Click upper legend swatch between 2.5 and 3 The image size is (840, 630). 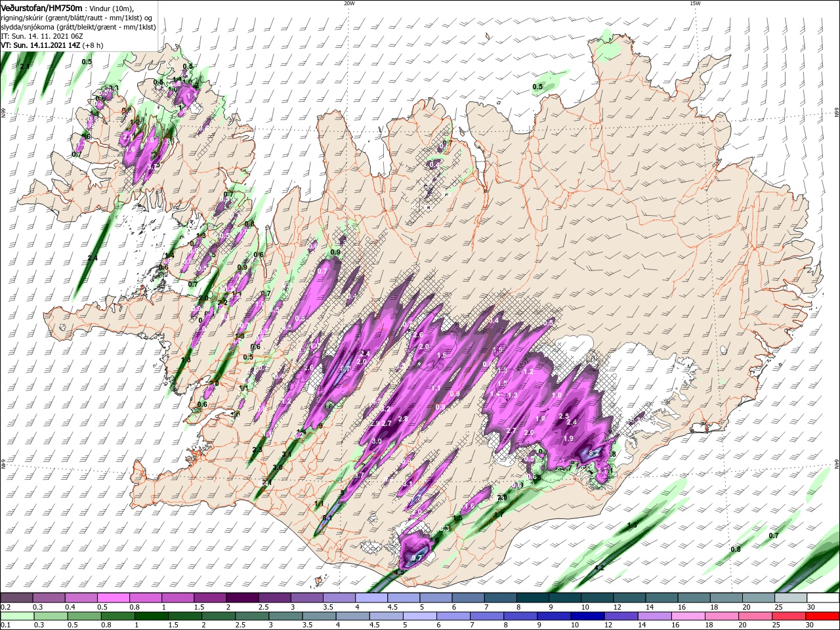pyautogui.click(x=274, y=598)
